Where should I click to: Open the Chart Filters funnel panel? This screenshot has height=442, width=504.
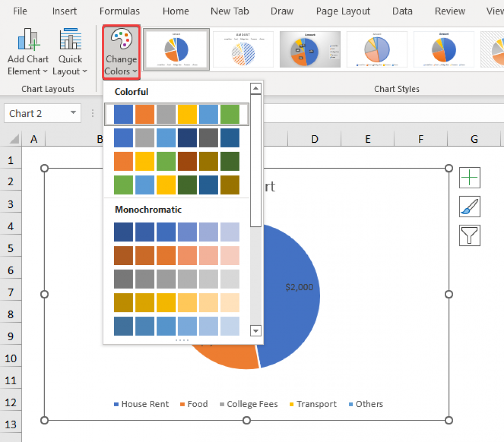point(469,235)
